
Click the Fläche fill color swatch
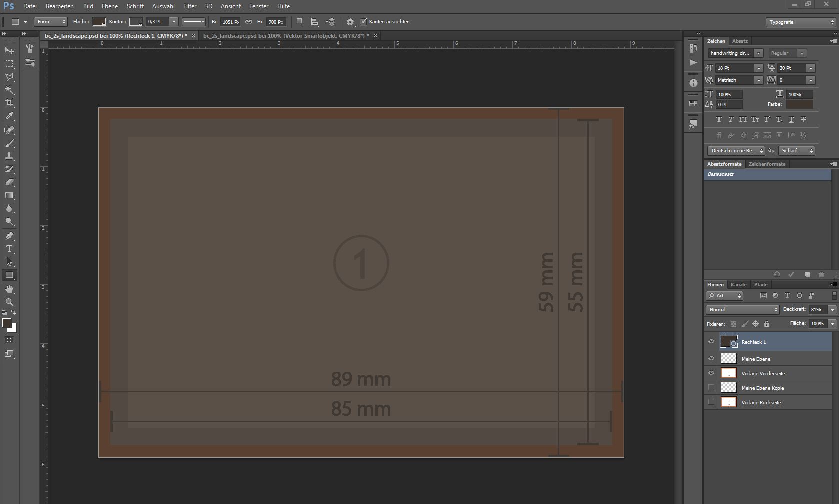99,22
